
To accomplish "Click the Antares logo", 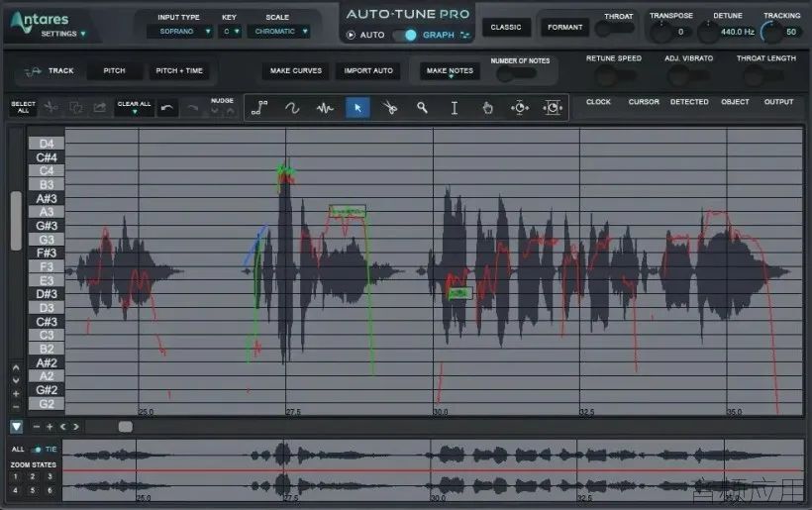I will 40,20.
